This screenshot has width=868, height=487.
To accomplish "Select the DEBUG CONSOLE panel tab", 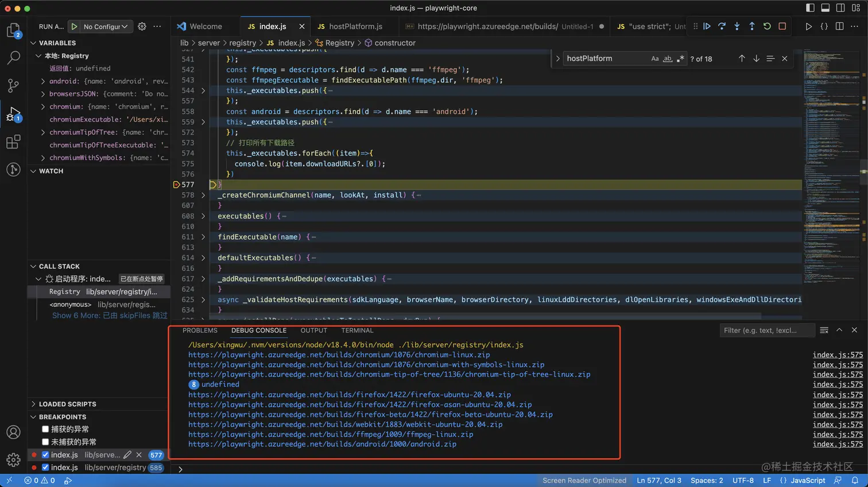I will click(259, 330).
